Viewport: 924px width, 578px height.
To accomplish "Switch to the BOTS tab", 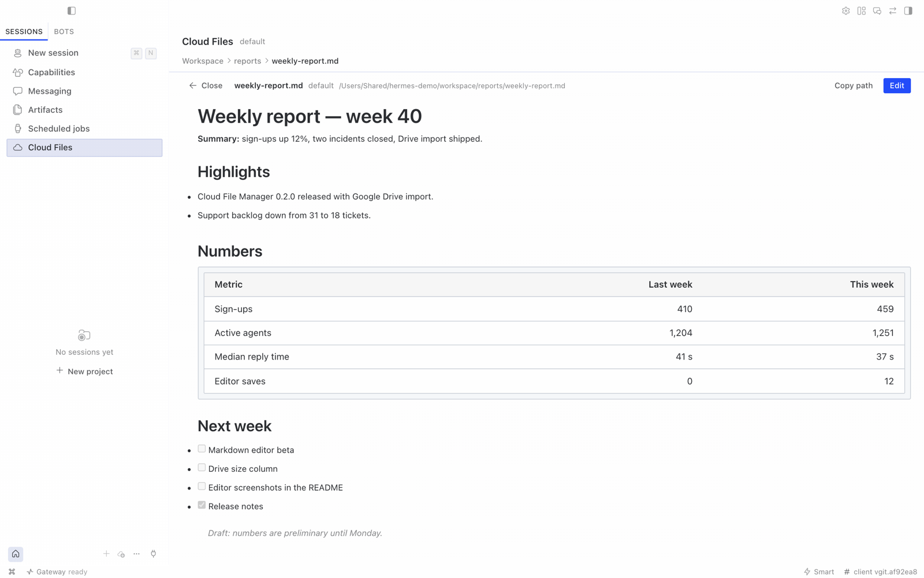I will point(64,32).
